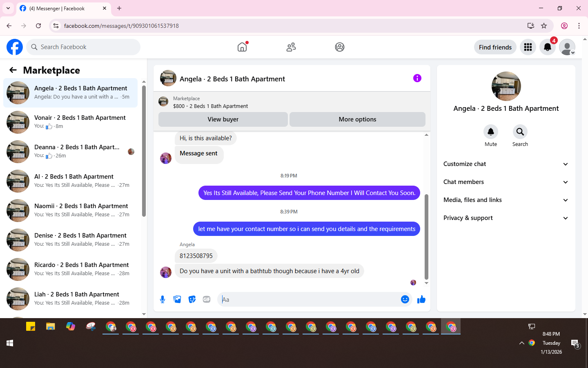Open conversation information icon

pyautogui.click(x=417, y=78)
